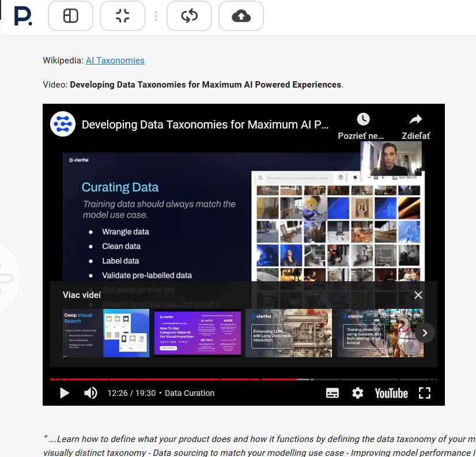Viewport: 476px width, 457px height.
Task: Click the collapse arrows icon
Action: [x=122, y=16]
